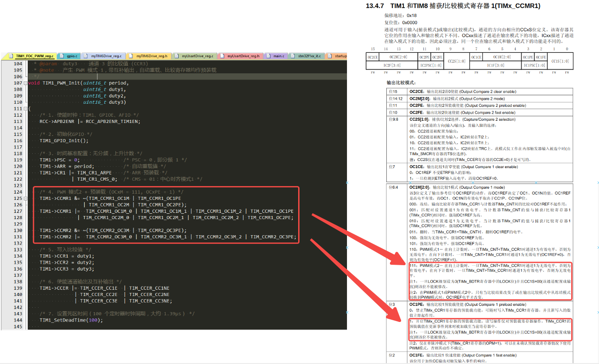This screenshot has height=364, width=599.
Task: Switch to the TIM1_FOC_PWM_reg.c tab
Action: (31, 56)
